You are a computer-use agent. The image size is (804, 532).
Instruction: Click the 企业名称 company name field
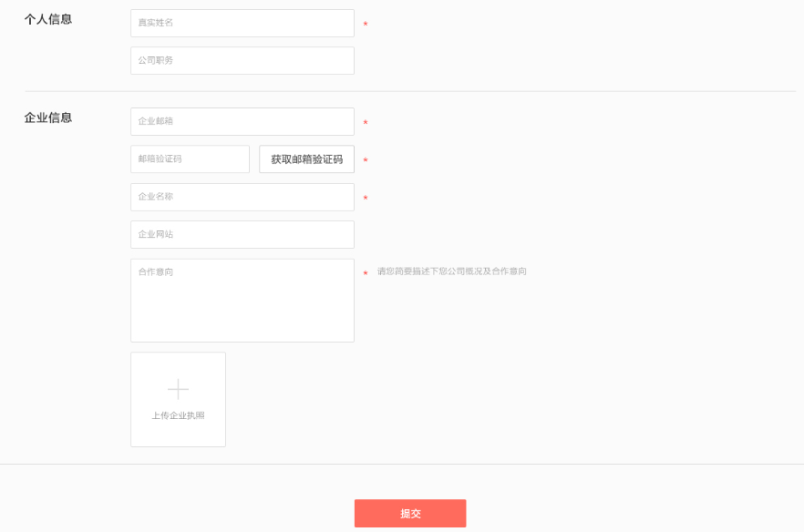242,197
